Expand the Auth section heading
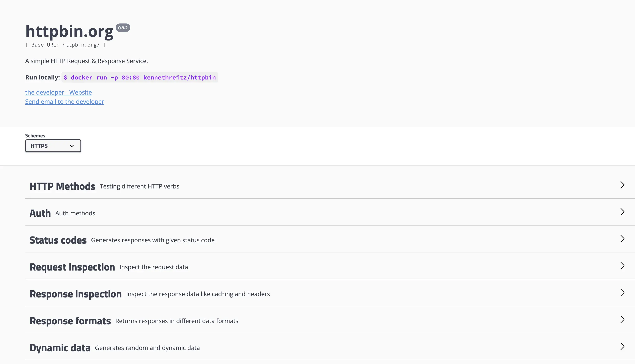 point(40,213)
